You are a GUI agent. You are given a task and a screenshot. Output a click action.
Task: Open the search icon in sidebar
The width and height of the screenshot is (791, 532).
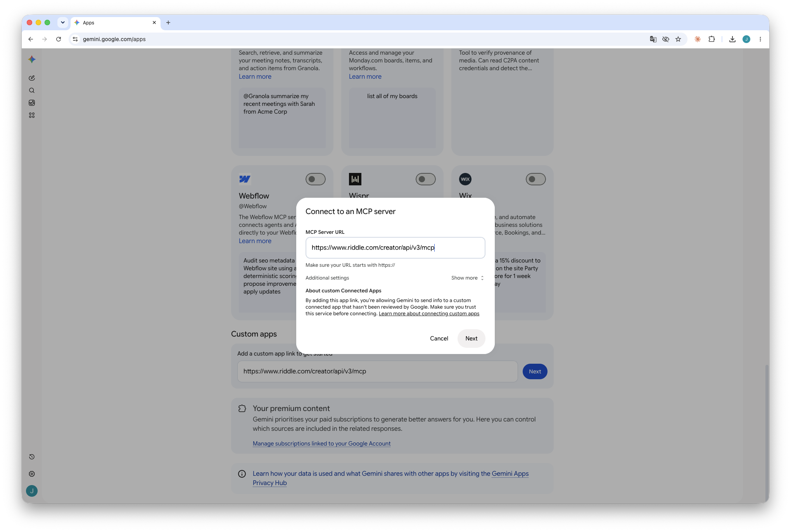[32, 90]
